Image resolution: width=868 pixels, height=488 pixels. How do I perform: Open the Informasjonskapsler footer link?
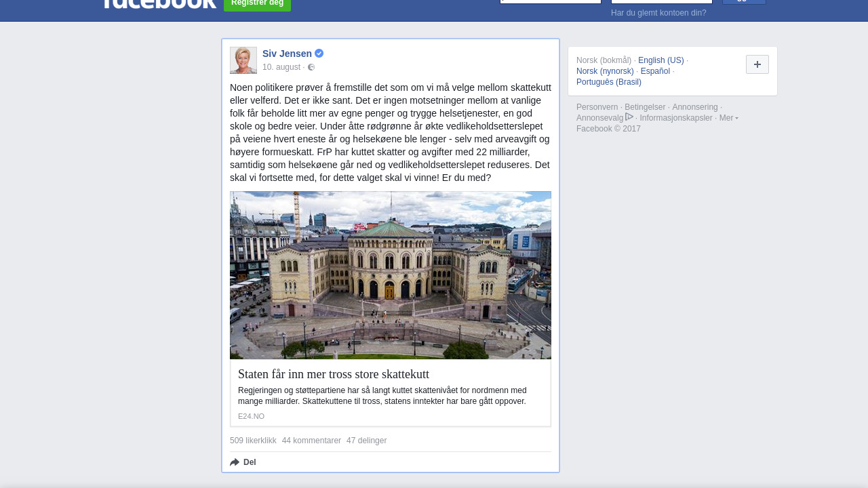(676, 118)
